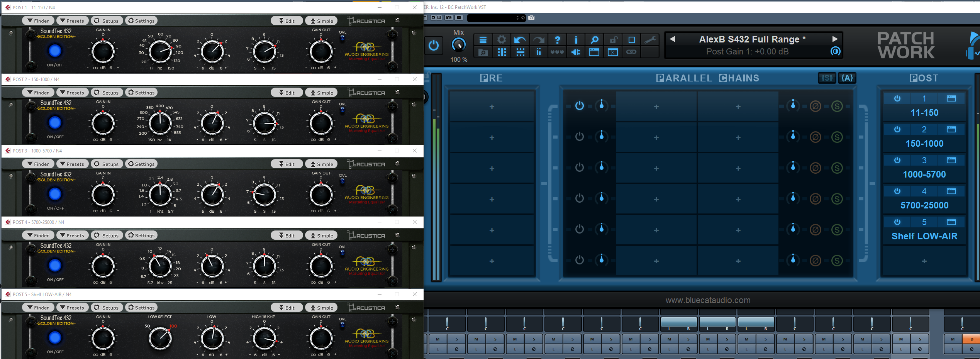Viewport: 980px width, 359px height.
Task: Bypass post plugin slot 1 (11-150)
Action: (897, 98)
